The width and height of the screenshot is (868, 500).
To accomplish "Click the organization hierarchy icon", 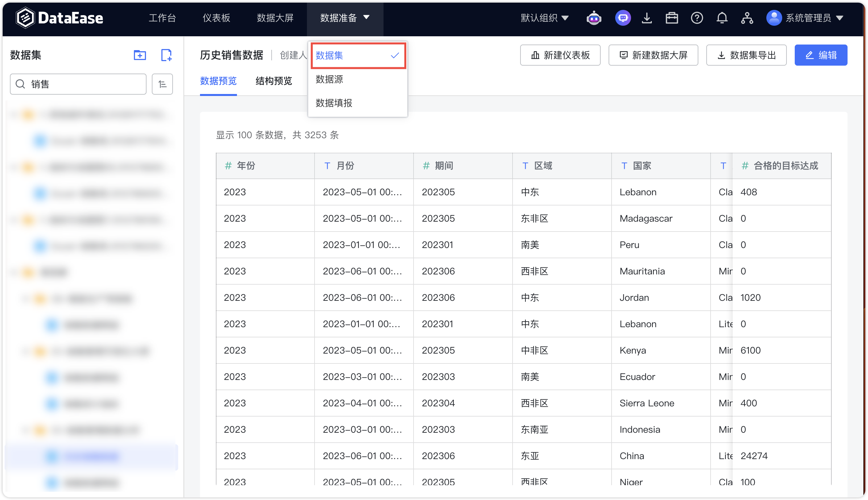I will pos(748,17).
